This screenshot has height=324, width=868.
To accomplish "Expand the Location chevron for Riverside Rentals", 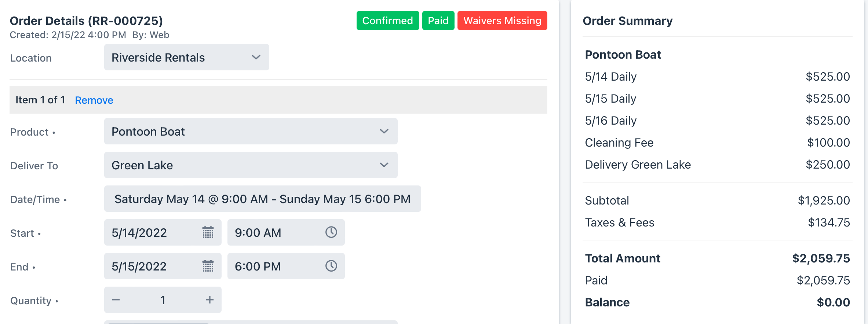I will click(x=256, y=57).
